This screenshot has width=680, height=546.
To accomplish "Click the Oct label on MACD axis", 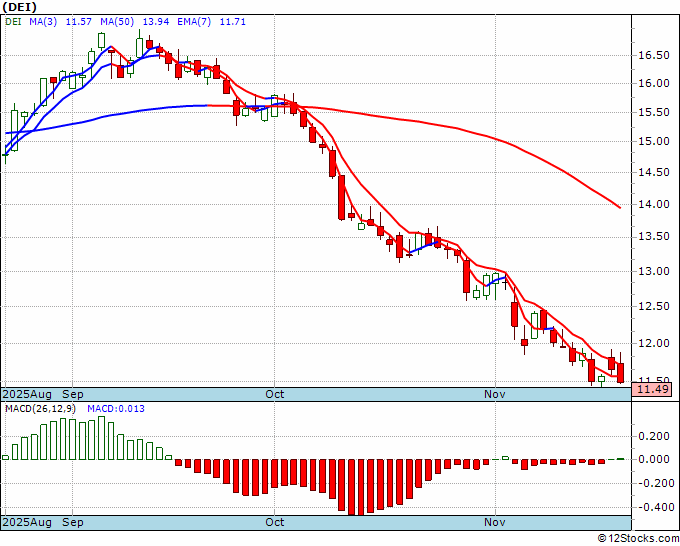I will click(x=275, y=522).
